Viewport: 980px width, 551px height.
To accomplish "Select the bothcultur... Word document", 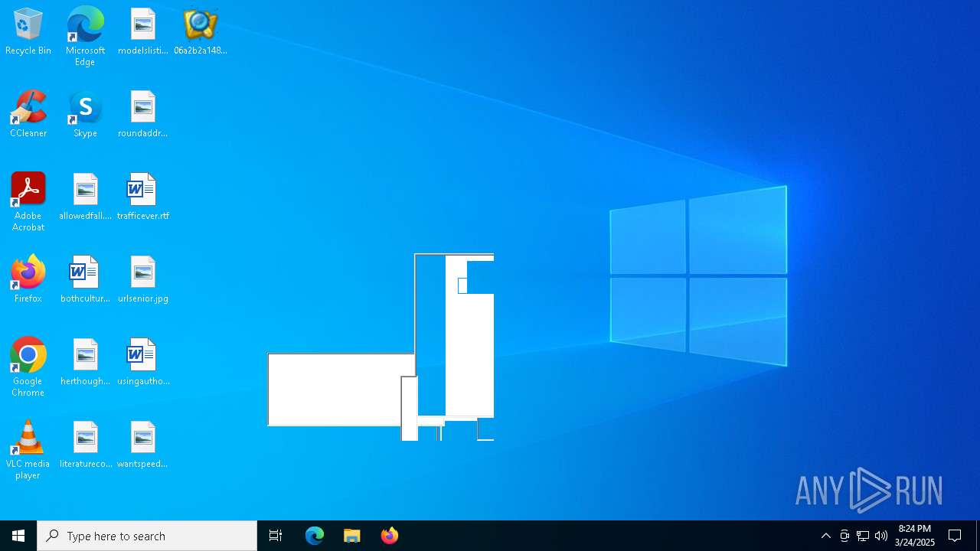I will [x=85, y=280].
